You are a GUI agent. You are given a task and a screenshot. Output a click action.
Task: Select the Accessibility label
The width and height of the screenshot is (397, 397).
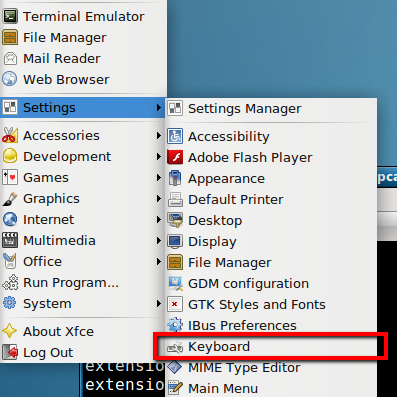229,137
